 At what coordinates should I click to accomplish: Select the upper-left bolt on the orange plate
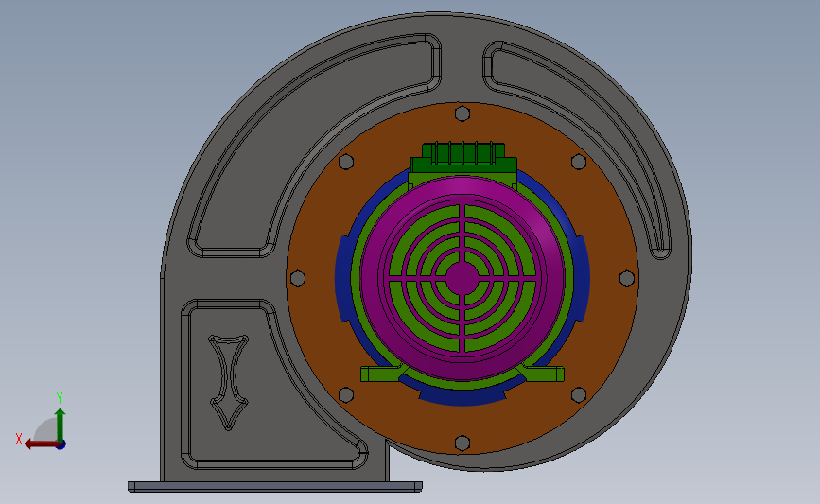[345, 162]
